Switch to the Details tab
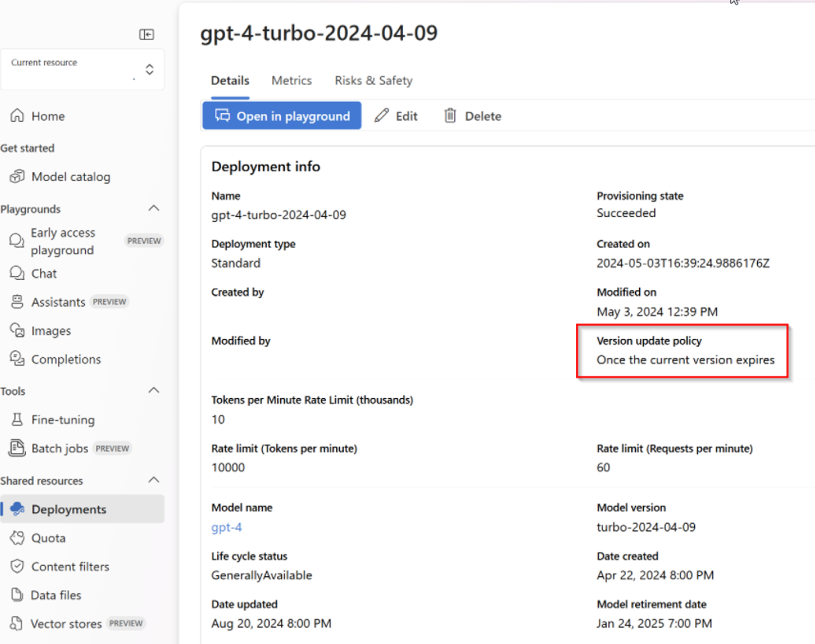The image size is (815, 644). tap(230, 80)
